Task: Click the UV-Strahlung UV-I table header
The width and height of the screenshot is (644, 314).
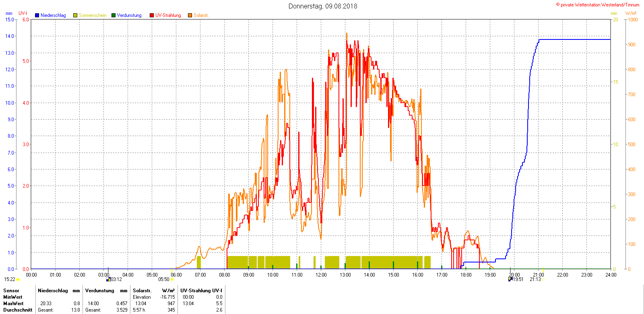Action: 201,291
